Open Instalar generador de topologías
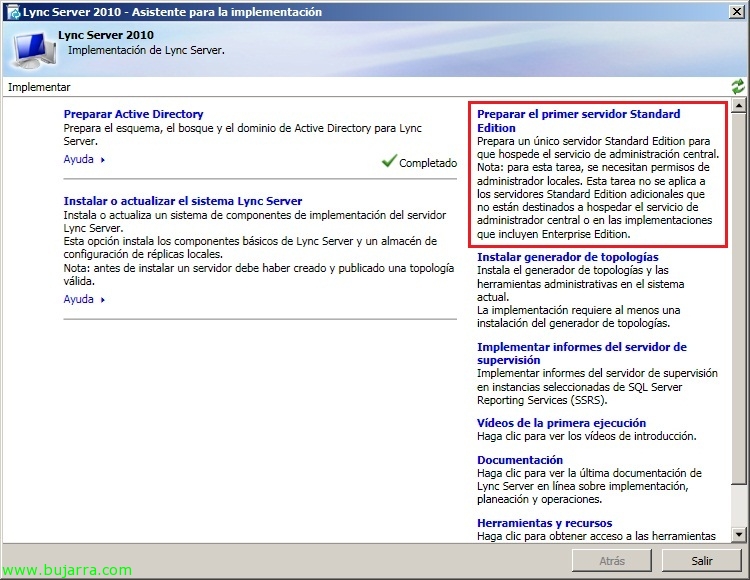 click(x=568, y=257)
